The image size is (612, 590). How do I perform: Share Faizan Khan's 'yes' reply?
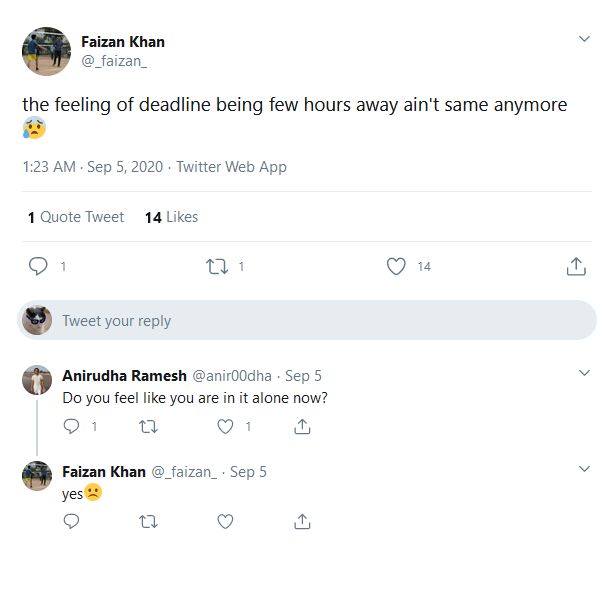(302, 521)
